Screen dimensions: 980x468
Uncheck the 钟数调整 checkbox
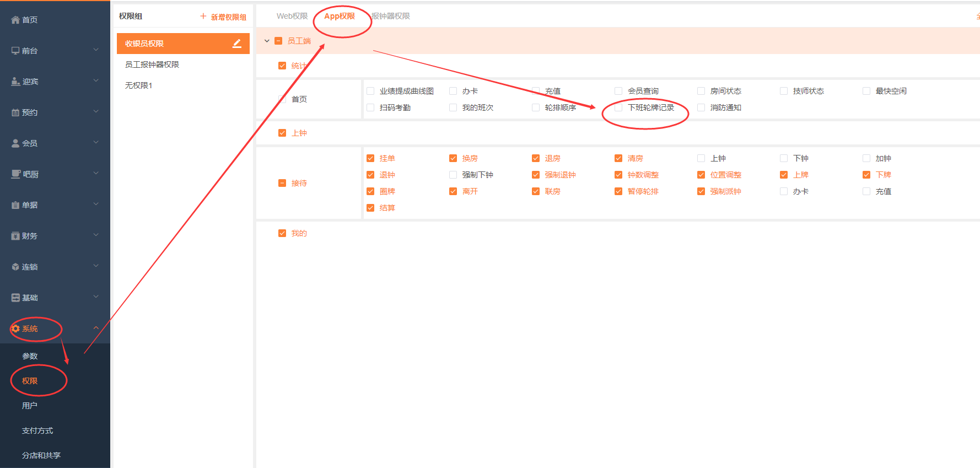618,175
